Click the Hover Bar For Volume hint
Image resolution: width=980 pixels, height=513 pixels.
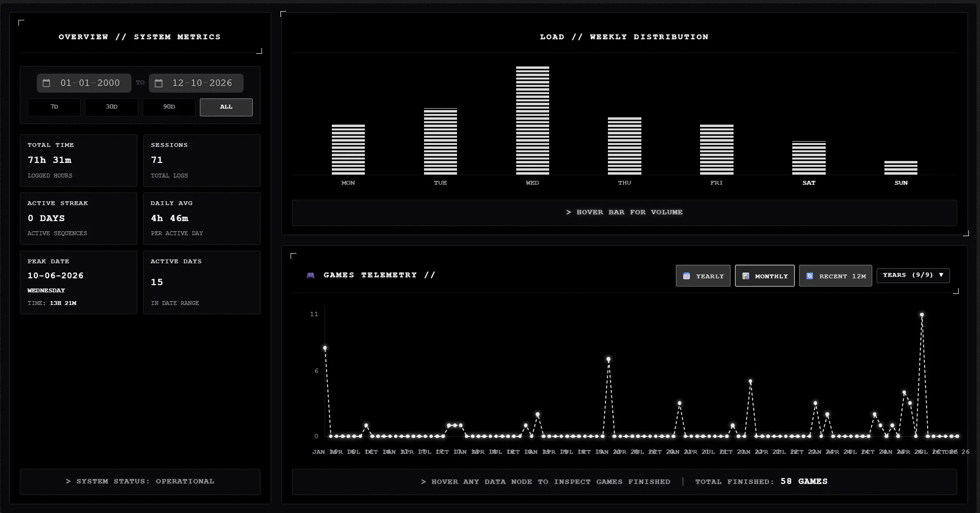click(624, 212)
